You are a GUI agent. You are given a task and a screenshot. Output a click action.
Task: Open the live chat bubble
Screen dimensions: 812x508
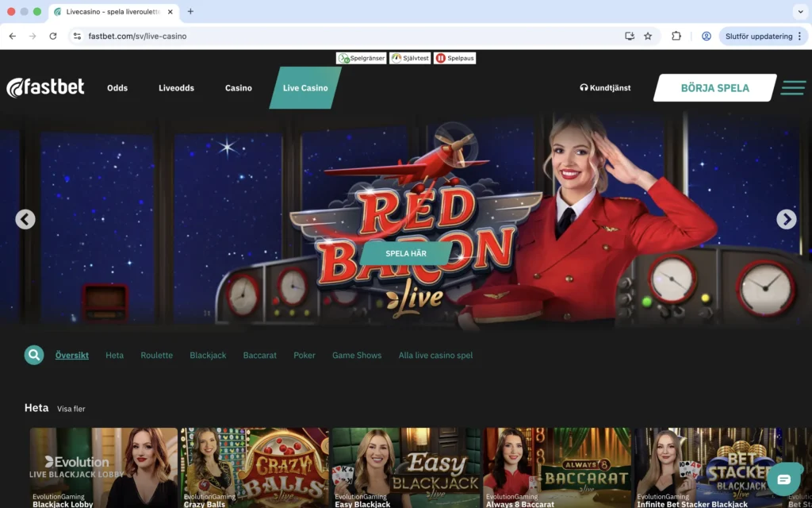(784, 479)
